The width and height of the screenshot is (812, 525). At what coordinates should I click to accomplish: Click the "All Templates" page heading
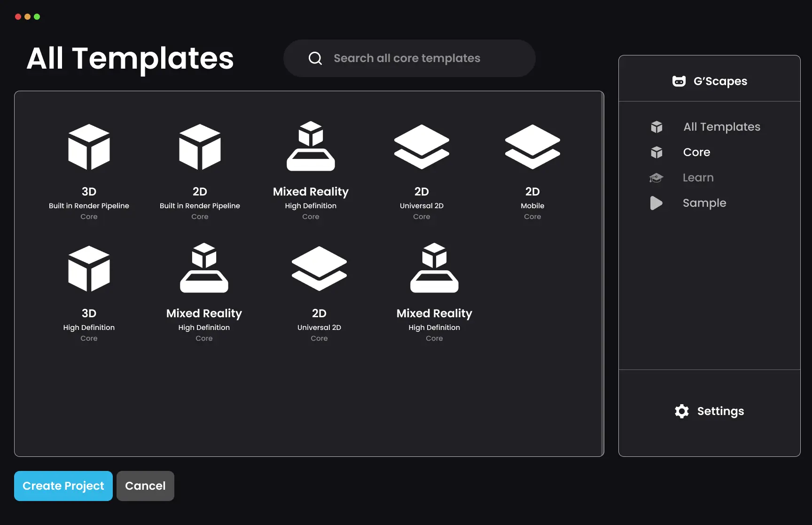coord(130,59)
